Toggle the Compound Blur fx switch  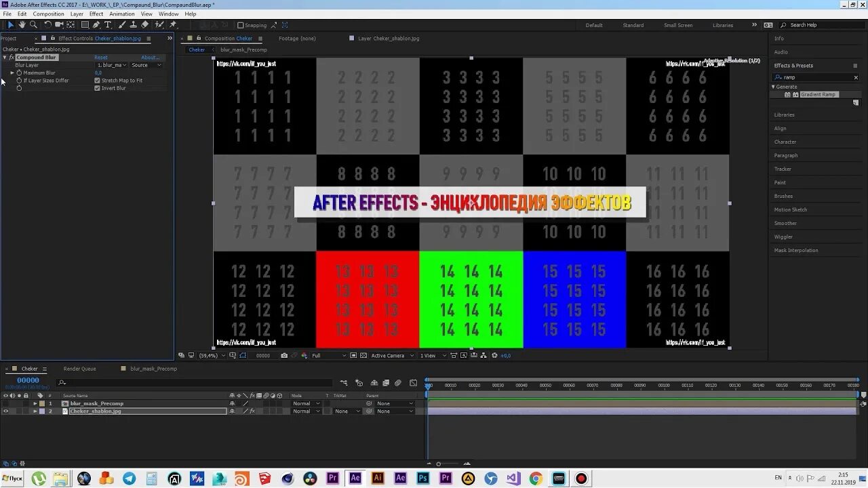12,58
